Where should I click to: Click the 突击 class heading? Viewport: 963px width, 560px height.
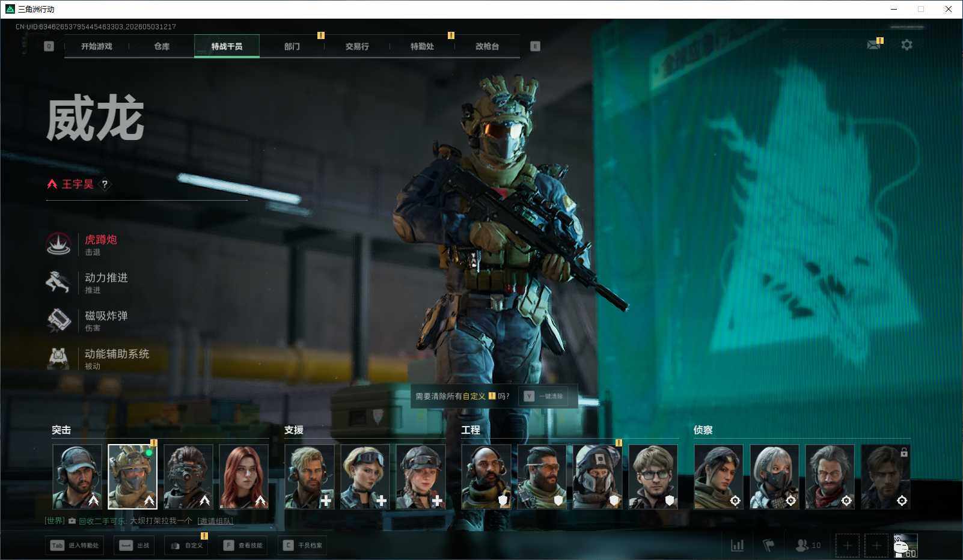(x=61, y=430)
